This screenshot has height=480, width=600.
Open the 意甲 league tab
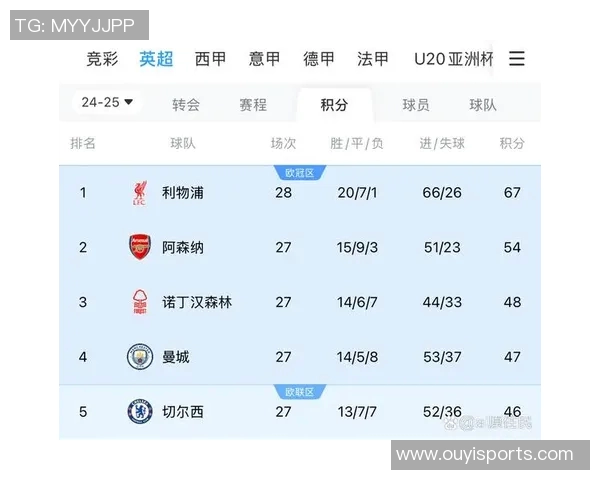265,59
